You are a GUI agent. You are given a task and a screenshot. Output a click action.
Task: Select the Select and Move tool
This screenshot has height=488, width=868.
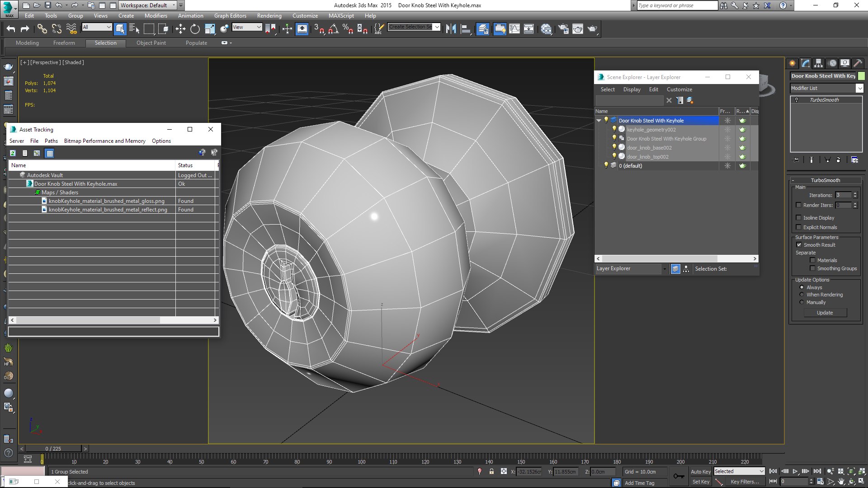[x=180, y=29]
